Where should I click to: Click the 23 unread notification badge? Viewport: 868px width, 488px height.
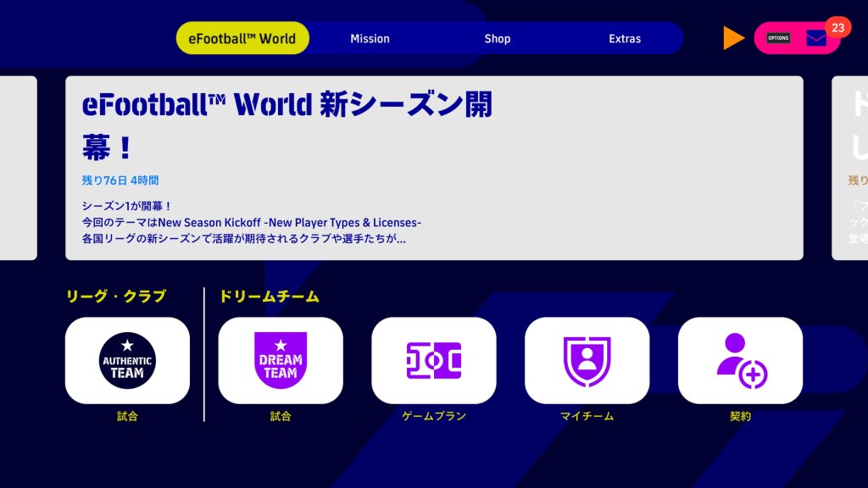837,28
